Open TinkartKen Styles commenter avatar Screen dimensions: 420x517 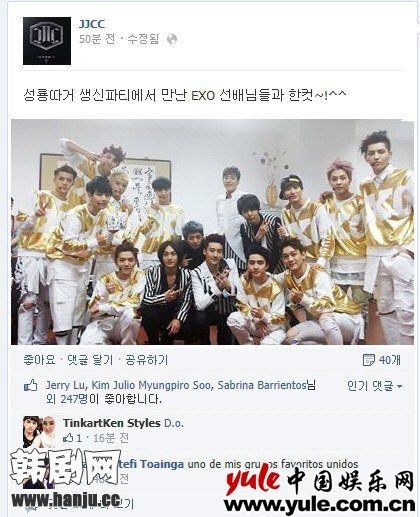39,432
